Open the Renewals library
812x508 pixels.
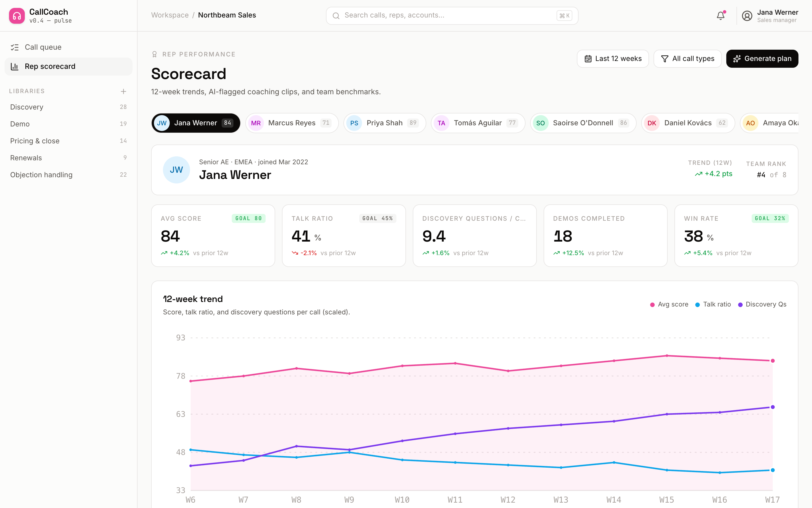point(69,158)
